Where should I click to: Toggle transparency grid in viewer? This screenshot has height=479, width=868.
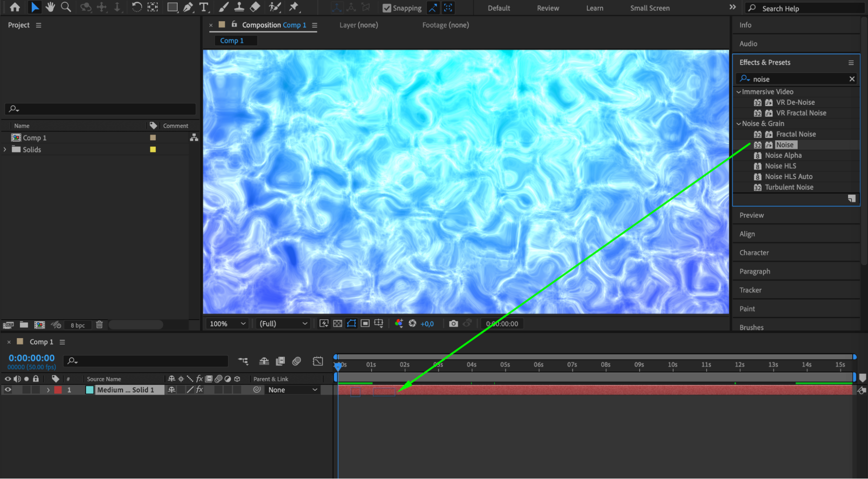click(x=337, y=323)
